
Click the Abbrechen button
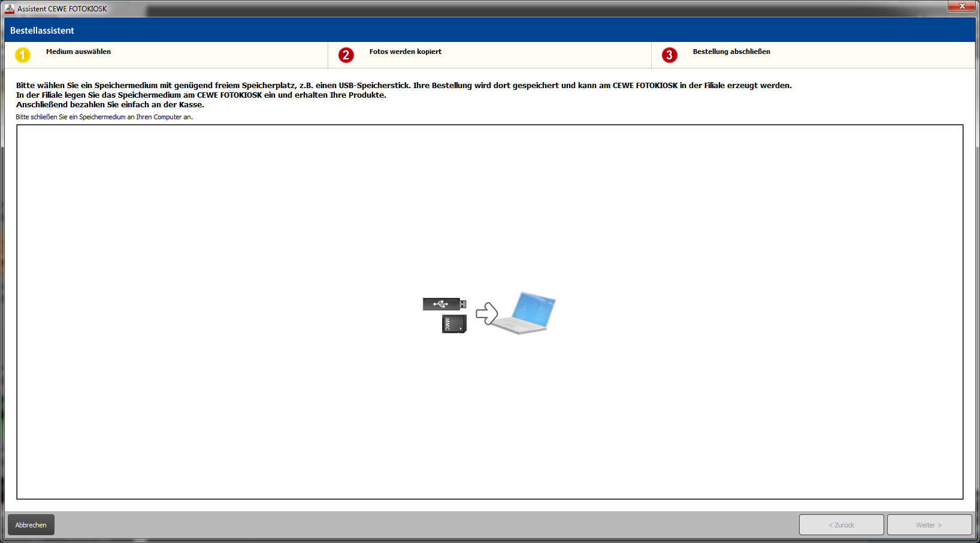click(x=31, y=525)
